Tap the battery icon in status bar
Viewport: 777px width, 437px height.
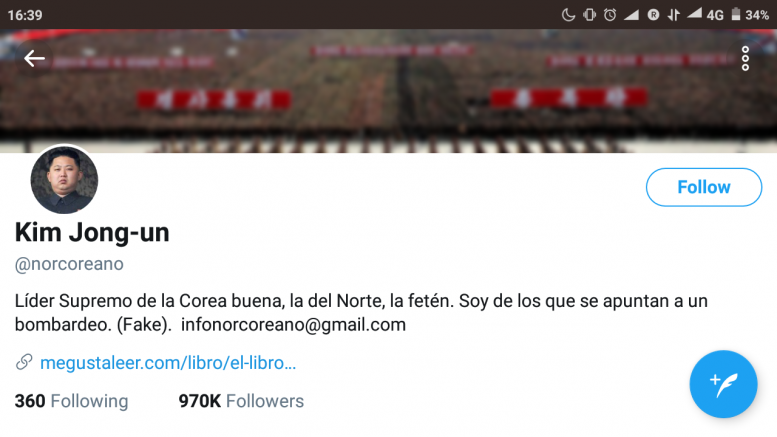tap(736, 14)
